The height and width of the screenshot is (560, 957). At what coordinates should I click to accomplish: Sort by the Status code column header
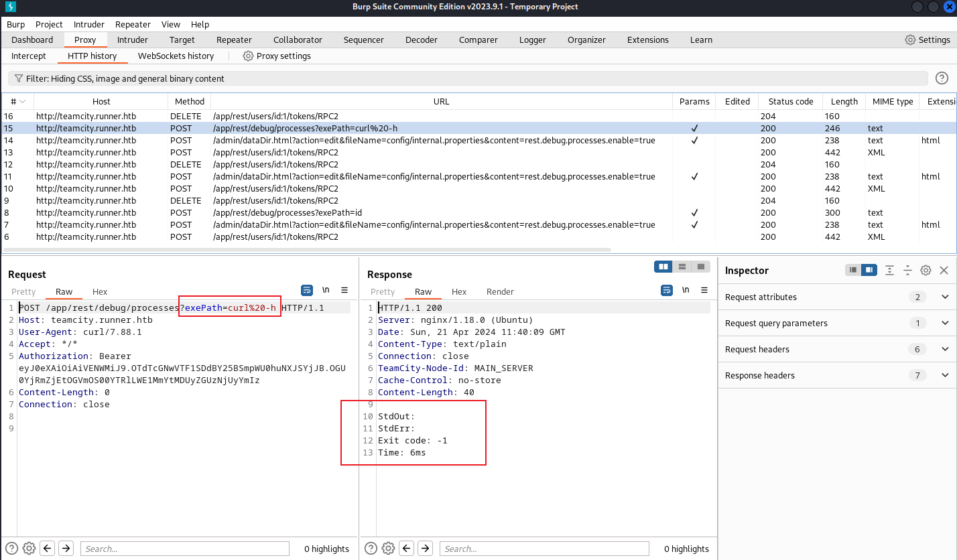tap(791, 101)
